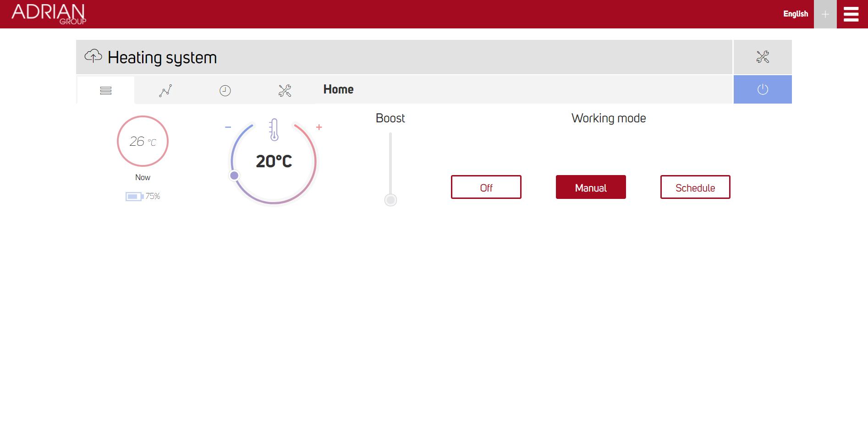The height and width of the screenshot is (434, 868).
Task: Click the 26 °C current temperature circle
Action: click(x=143, y=141)
